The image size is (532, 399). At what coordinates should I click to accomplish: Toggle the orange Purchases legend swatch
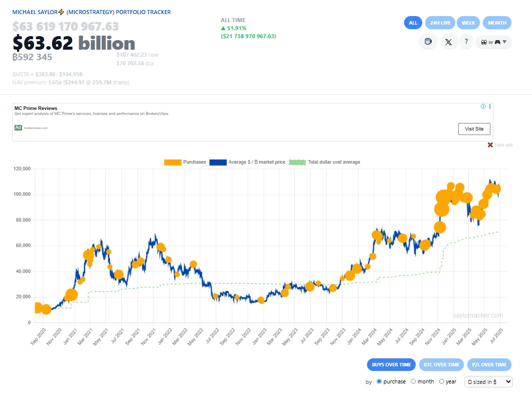click(x=172, y=162)
